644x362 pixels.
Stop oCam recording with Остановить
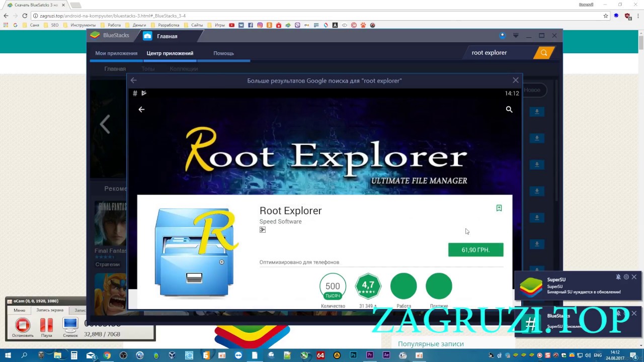(x=23, y=327)
